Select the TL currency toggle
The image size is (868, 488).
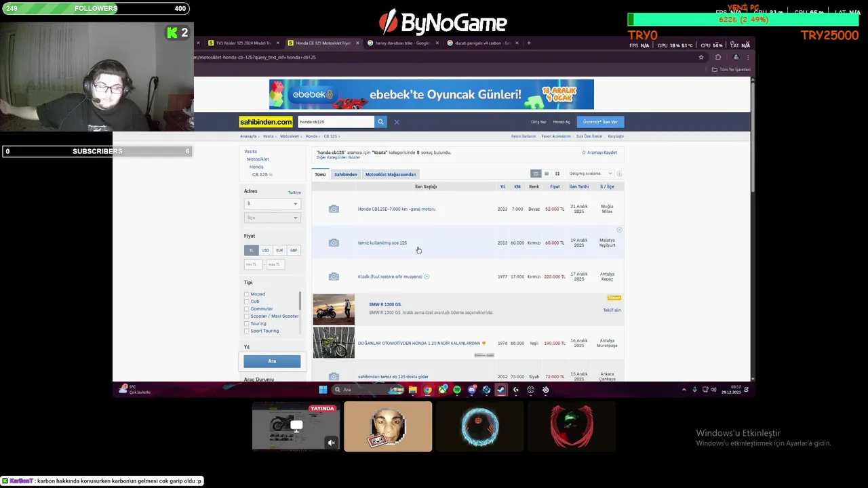click(x=251, y=250)
